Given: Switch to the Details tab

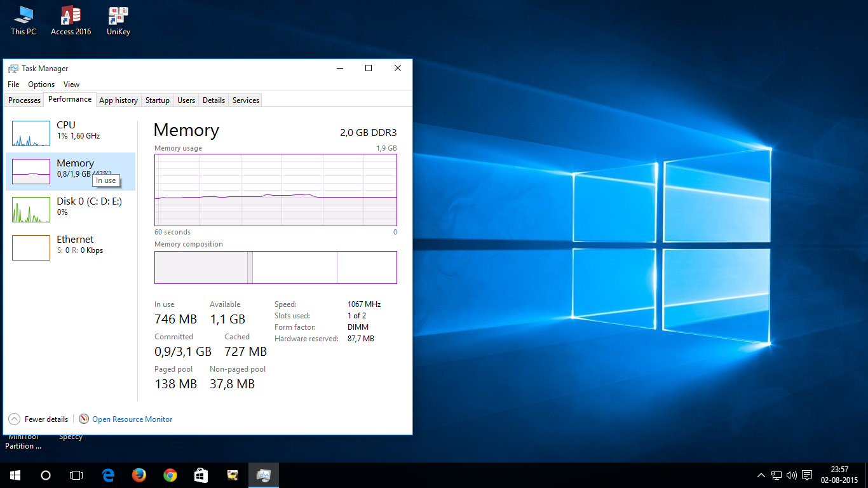Looking at the screenshot, I should pyautogui.click(x=214, y=100).
